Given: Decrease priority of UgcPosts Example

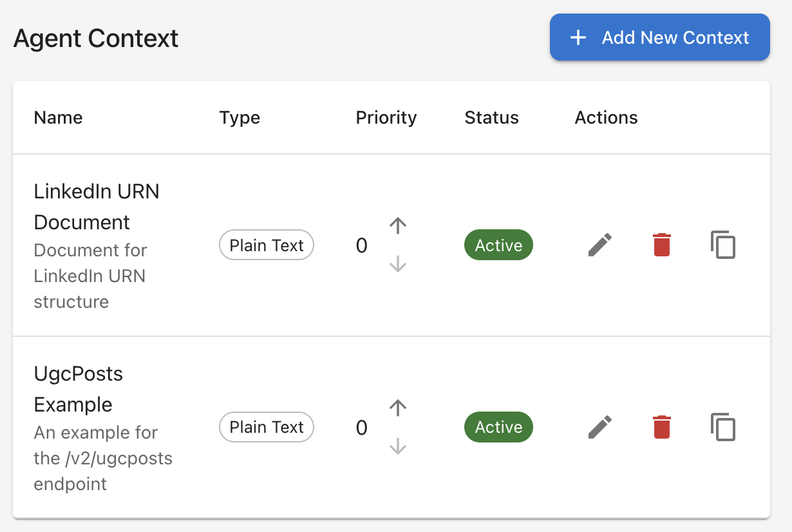Looking at the screenshot, I should (398, 446).
